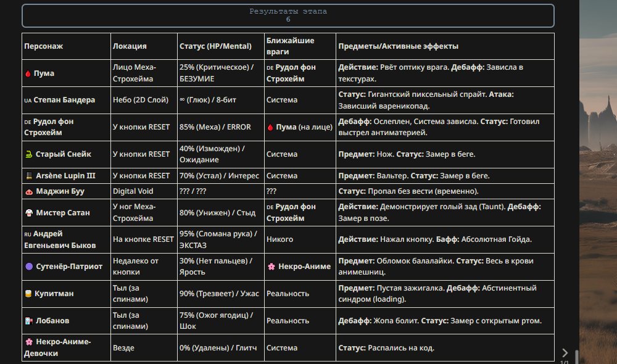Select the 'Система' enemy cell in Степан Бандера row

pos(300,101)
